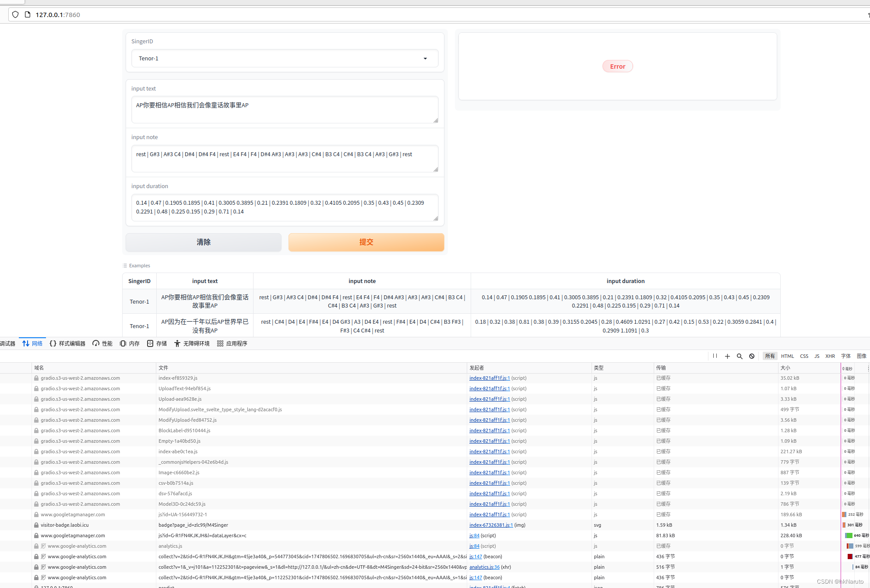This screenshot has width=870, height=588.
Task: Click the pause recording icon in network toolbar
Action: (715, 356)
